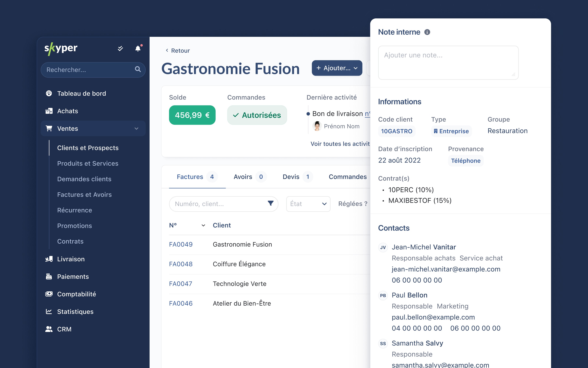
Task: Sort by N° column chevron
Action: point(203,225)
